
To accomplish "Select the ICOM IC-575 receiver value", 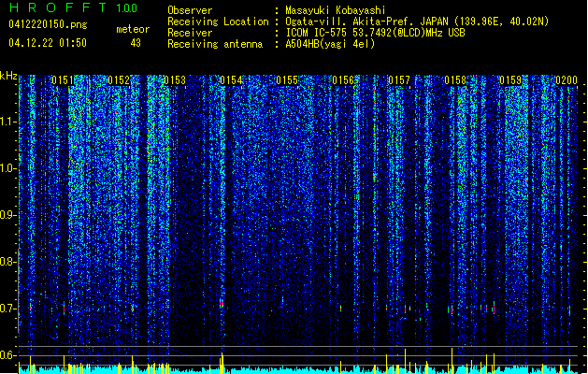I will [376, 33].
